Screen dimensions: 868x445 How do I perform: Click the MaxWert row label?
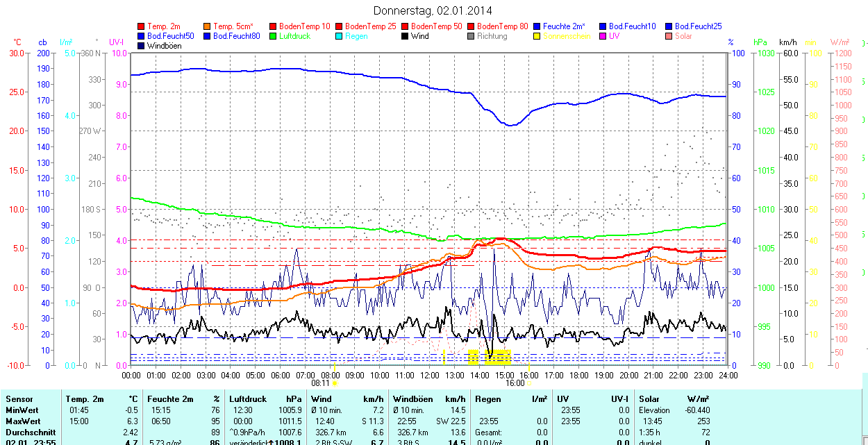click(x=22, y=421)
